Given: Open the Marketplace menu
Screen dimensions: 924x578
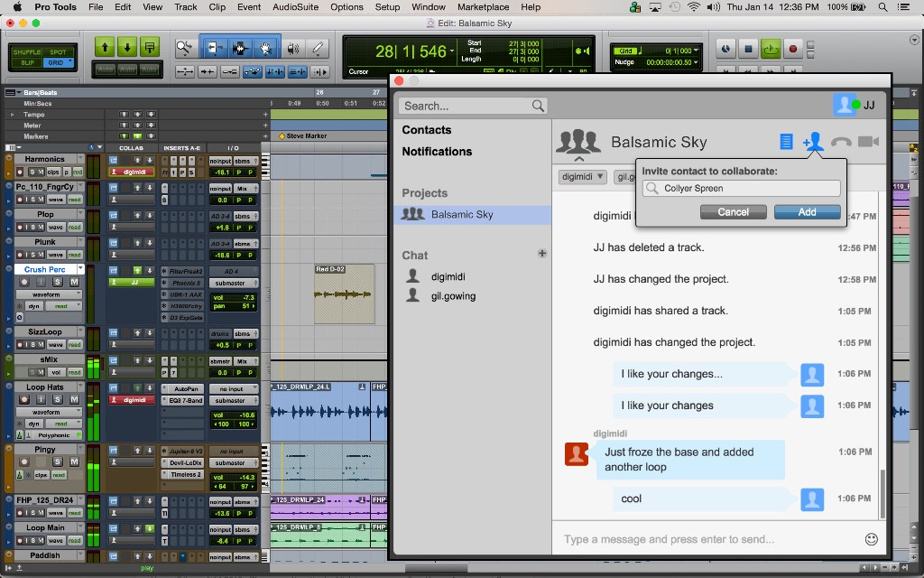Looking at the screenshot, I should tap(484, 7).
